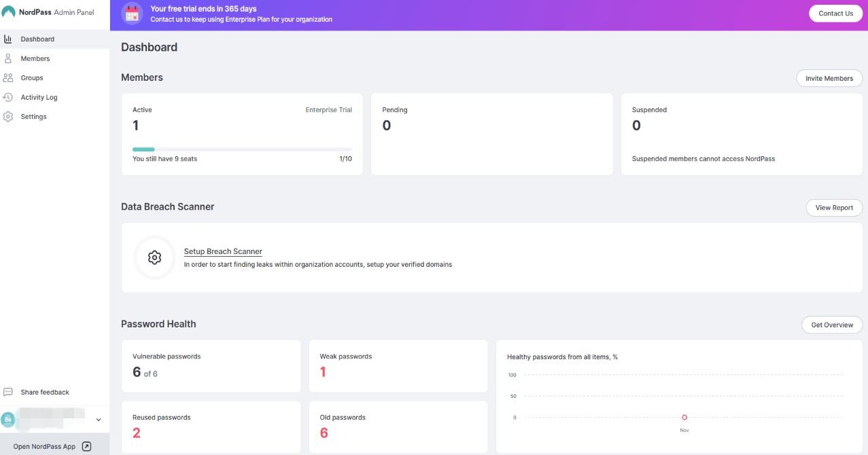This screenshot has width=868, height=455.
Task: Click the NordPass mountain logo
Action: (x=9, y=12)
